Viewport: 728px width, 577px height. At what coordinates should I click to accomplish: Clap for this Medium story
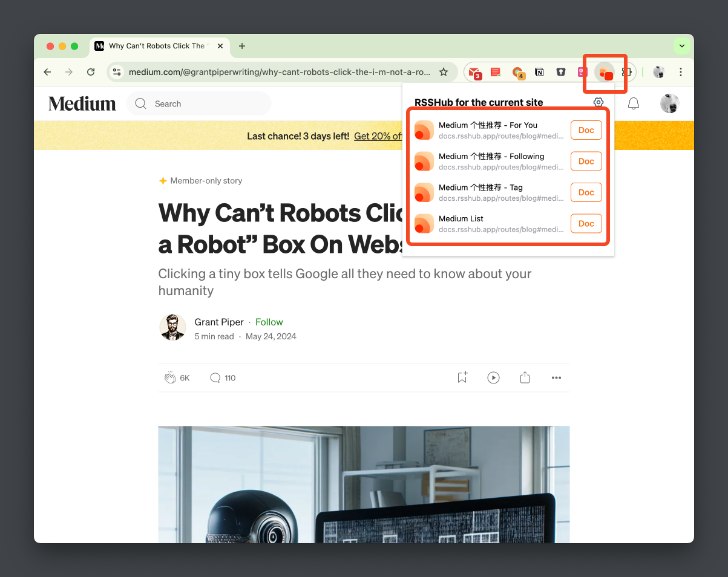pos(170,378)
